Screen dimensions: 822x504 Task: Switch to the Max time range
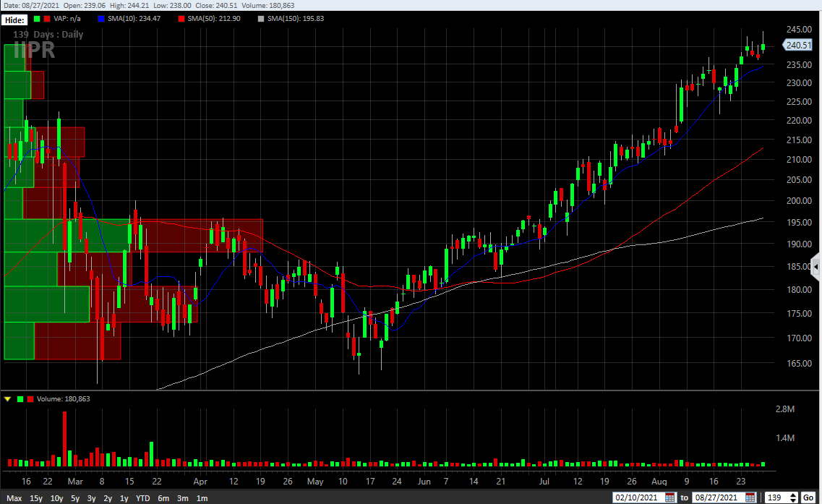[14, 498]
